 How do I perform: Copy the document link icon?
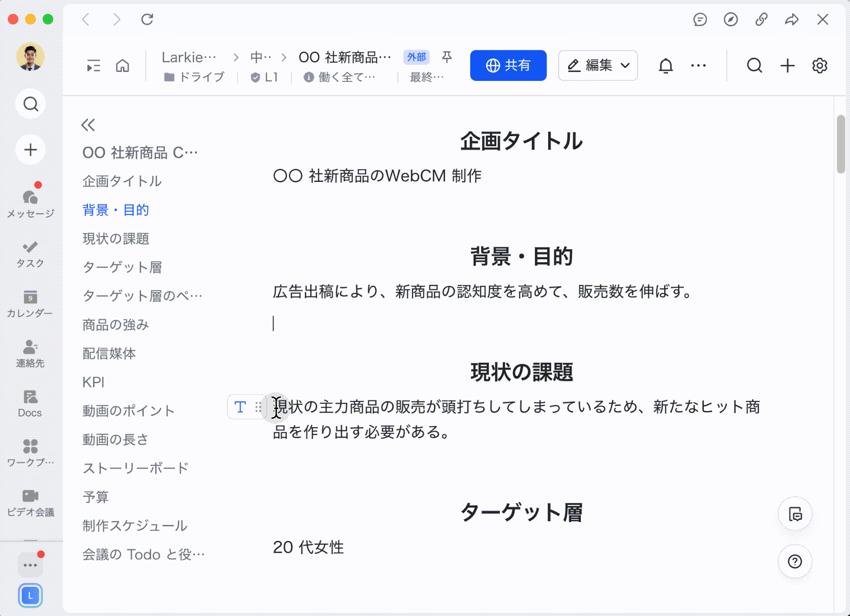coord(761,20)
